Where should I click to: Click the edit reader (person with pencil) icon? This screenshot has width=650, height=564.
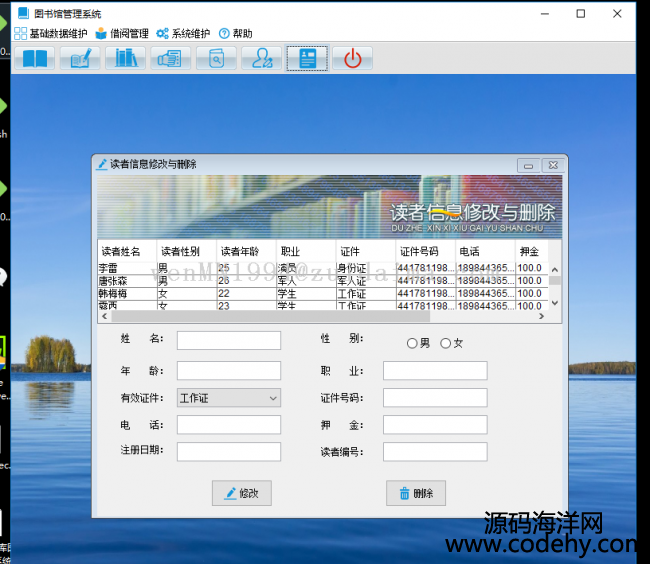(x=262, y=58)
